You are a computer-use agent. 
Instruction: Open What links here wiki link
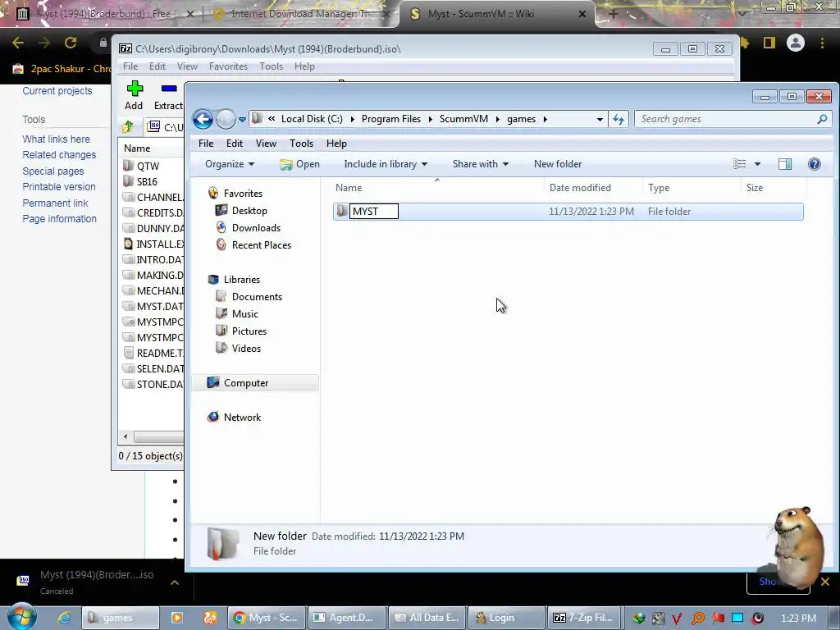click(x=57, y=139)
